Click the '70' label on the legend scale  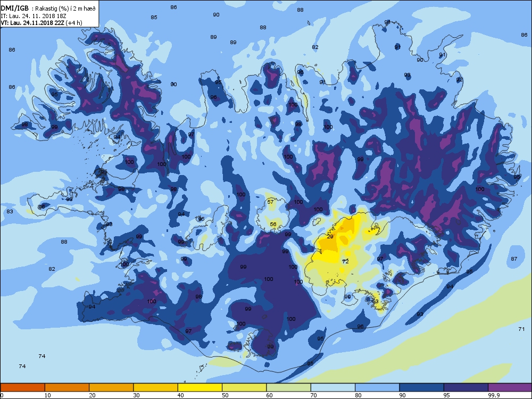click(314, 395)
